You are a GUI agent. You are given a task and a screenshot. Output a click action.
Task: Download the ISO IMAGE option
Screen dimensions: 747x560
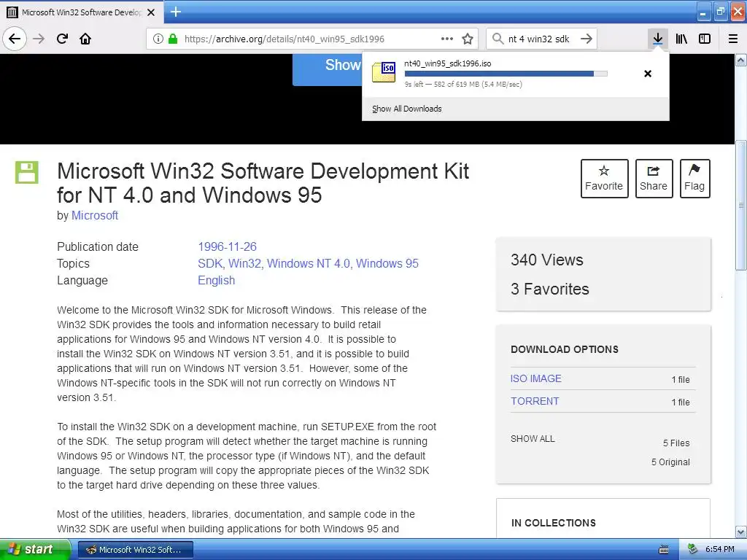536,378
